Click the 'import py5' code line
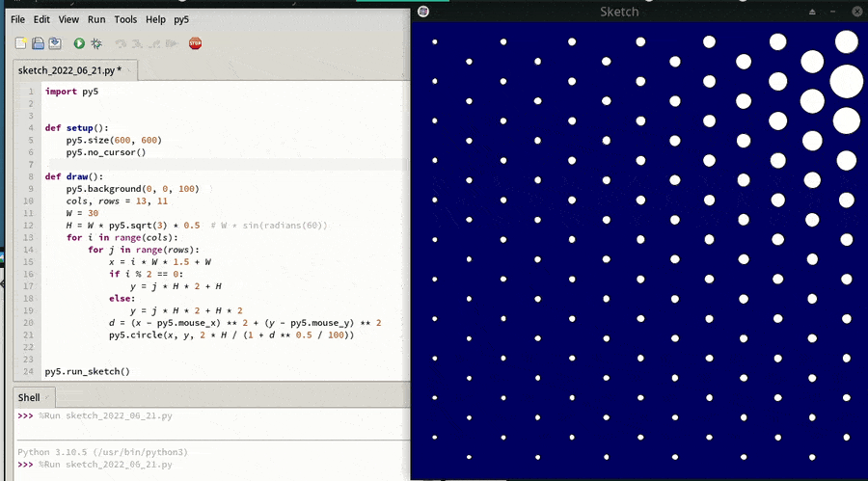The height and width of the screenshot is (481, 868). [x=71, y=92]
